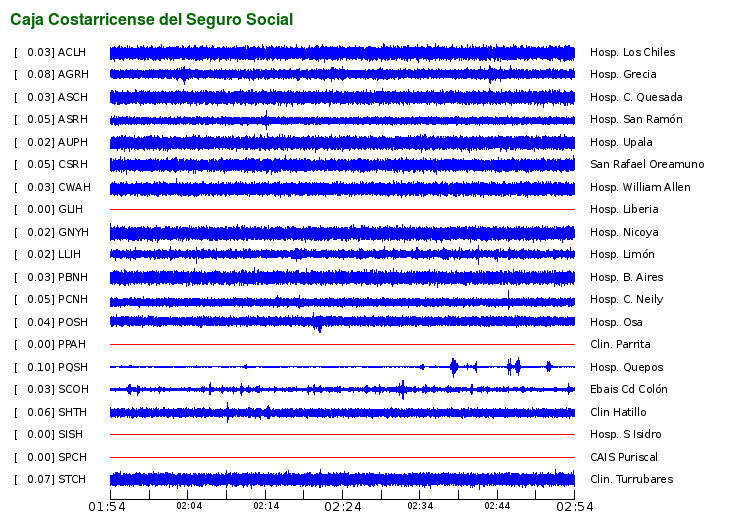This screenshot has height=513, width=740.
Task: Select station code PBNH label
Action: [x=73, y=277]
